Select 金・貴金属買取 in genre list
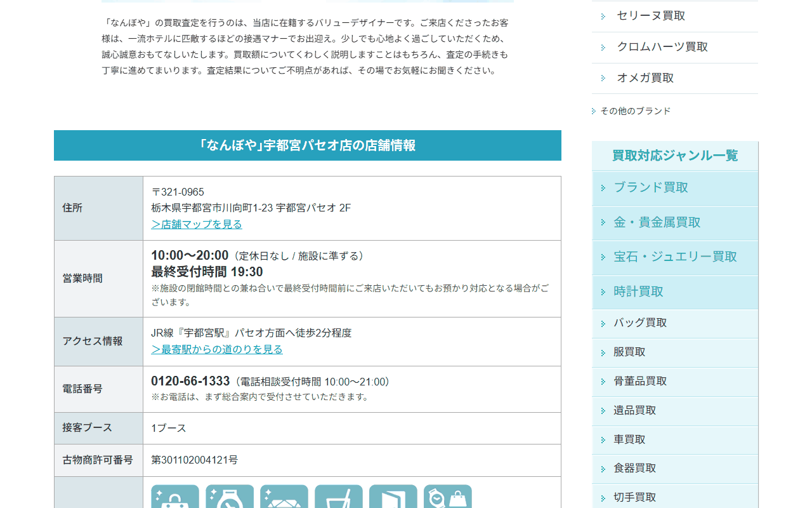812x508 pixels. point(675,223)
